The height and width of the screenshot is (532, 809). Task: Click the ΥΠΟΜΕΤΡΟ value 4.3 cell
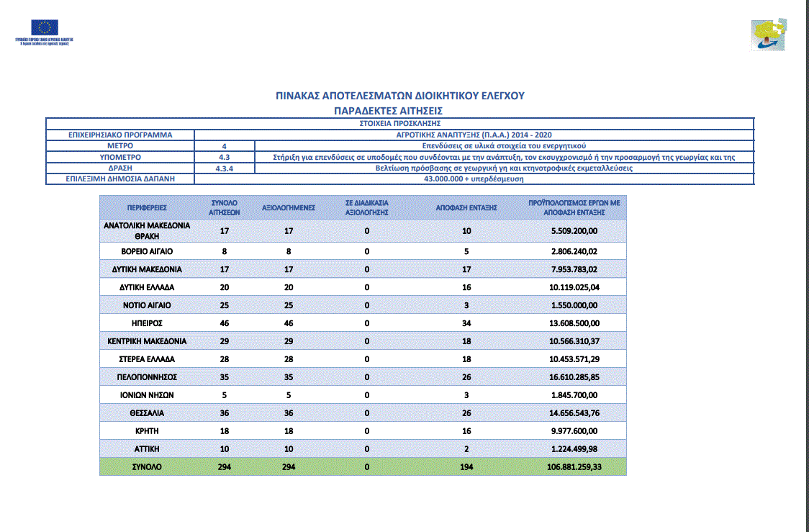[224, 156]
